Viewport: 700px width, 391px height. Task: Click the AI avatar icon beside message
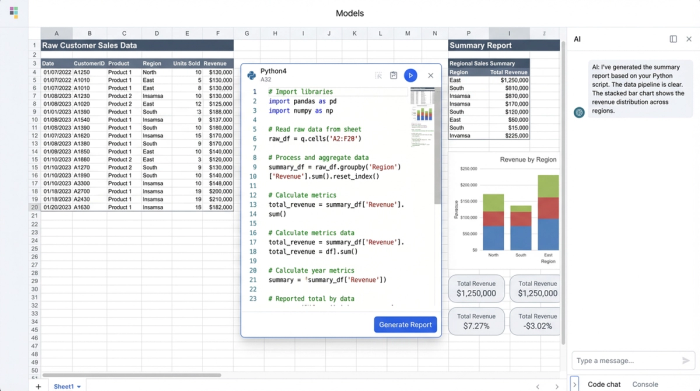[579, 112]
